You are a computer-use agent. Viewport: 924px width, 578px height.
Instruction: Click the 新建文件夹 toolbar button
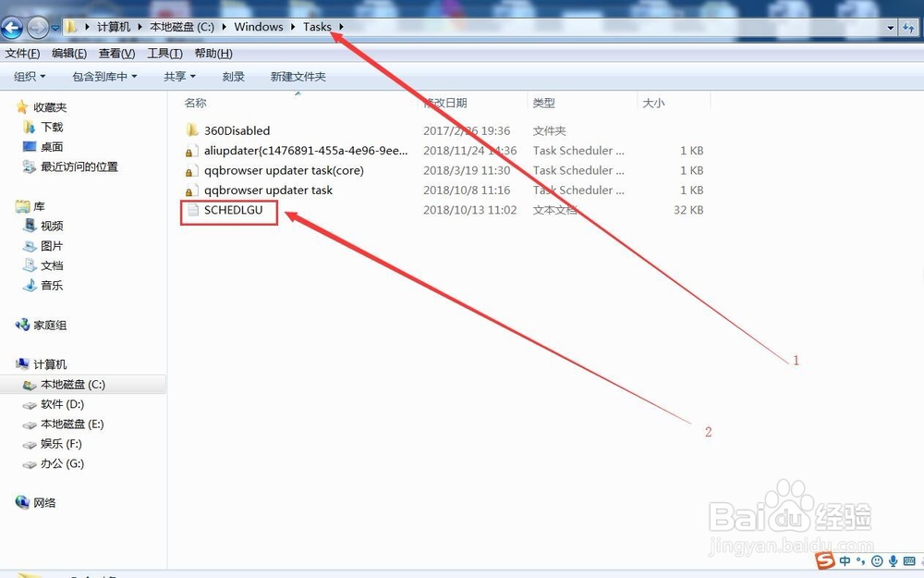point(298,76)
